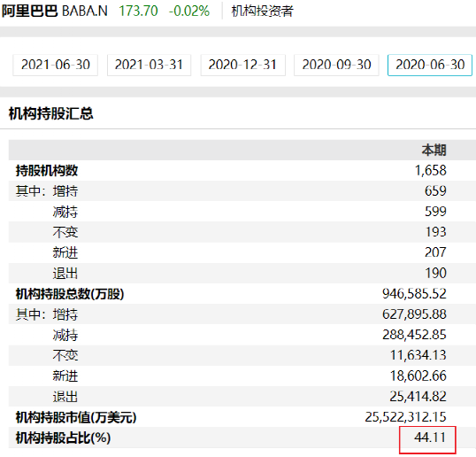Viewport: 476px width, 457px height.
Task: Click the highlighted 44.11 holding percentage
Action: [430, 438]
